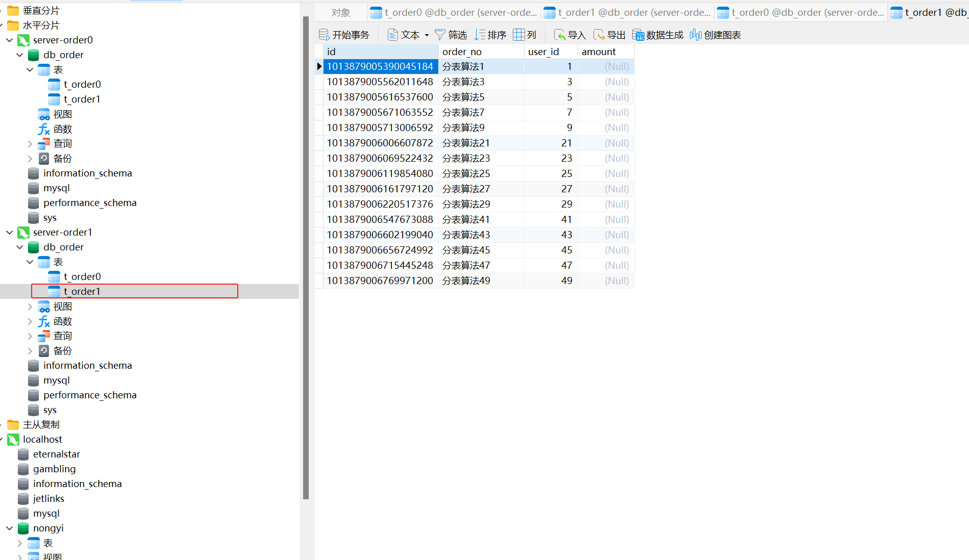Click order_no cell 分表算法21

point(481,143)
